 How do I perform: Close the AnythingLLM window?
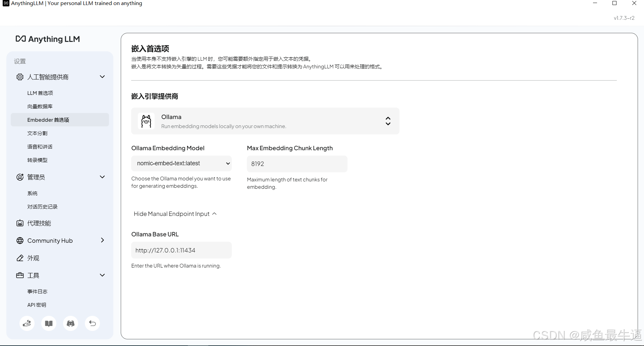click(x=634, y=3)
